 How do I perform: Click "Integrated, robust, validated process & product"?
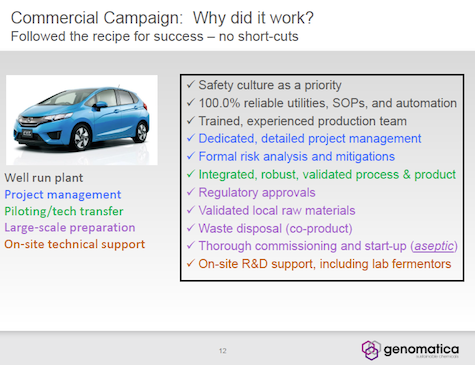[x=327, y=174]
